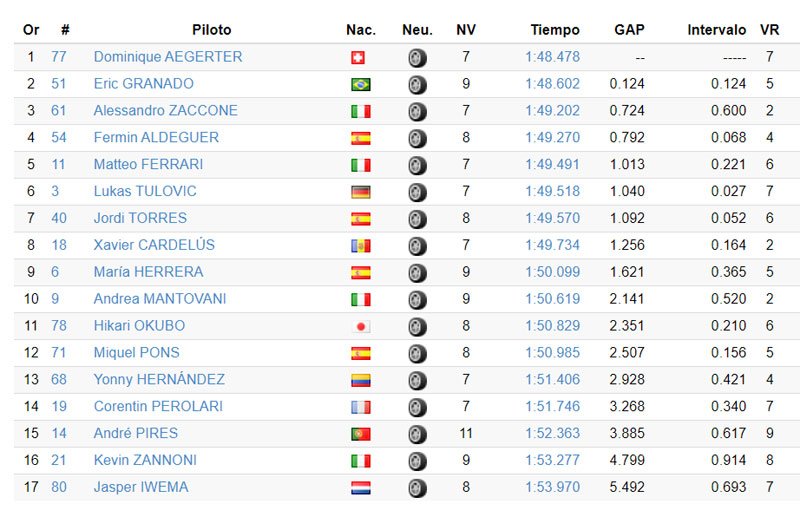This screenshot has width=800, height=517.
Task: Open lap time 1:48.602 link
Action: tap(552, 84)
